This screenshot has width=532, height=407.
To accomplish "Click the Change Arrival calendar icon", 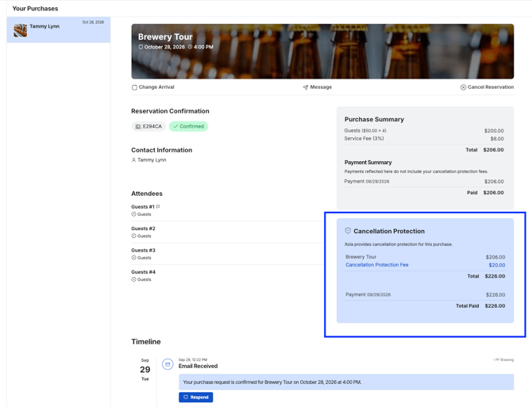I will click(134, 87).
